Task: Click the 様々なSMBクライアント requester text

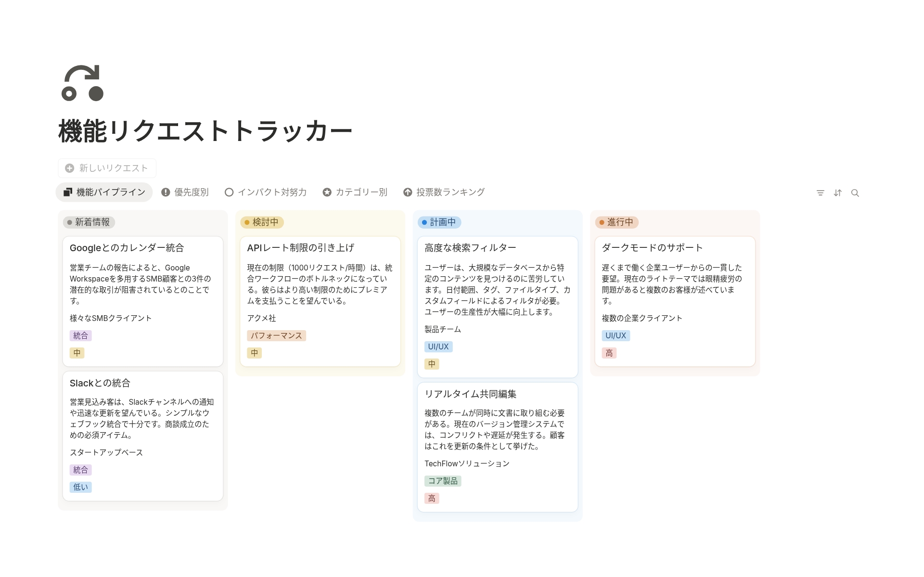Action: [111, 318]
